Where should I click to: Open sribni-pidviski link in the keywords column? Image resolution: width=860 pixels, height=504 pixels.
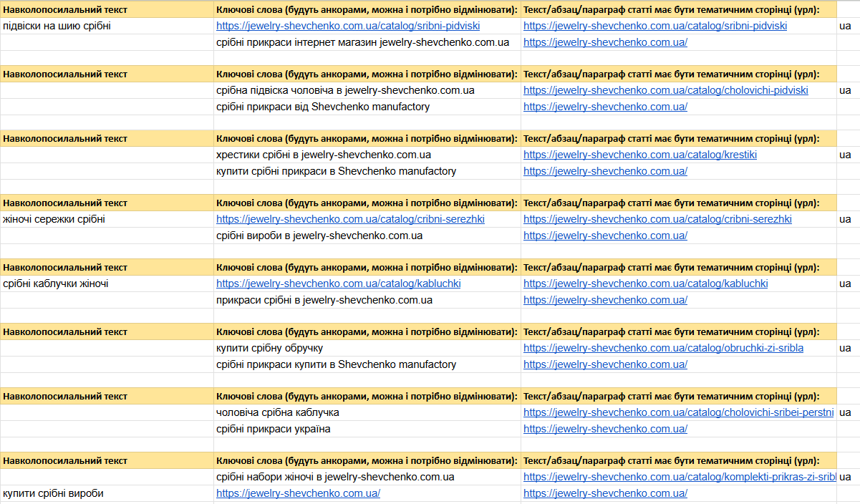pyautogui.click(x=348, y=26)
